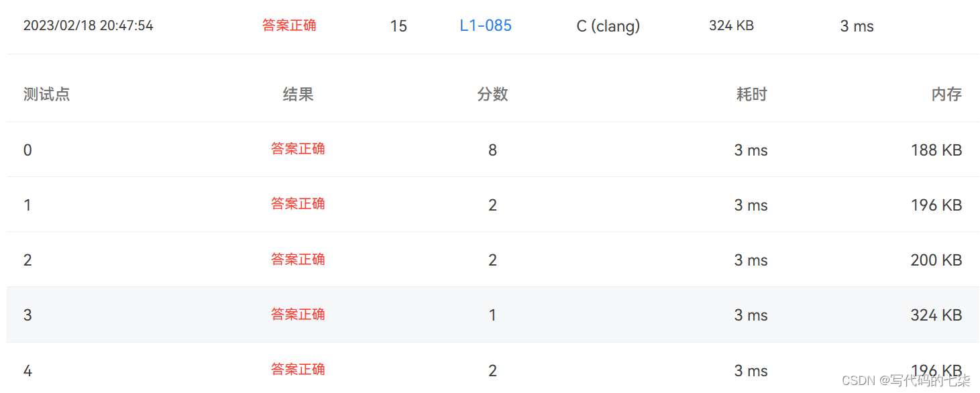Sort by the 结果 column header
This screenshot has width=980, height=393.
298,94
